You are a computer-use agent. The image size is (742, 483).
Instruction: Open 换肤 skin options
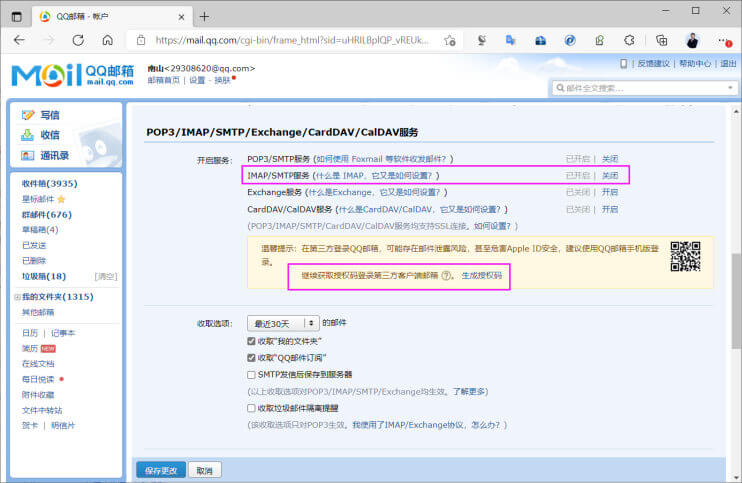pyautogui.click(x=222, y=80)
